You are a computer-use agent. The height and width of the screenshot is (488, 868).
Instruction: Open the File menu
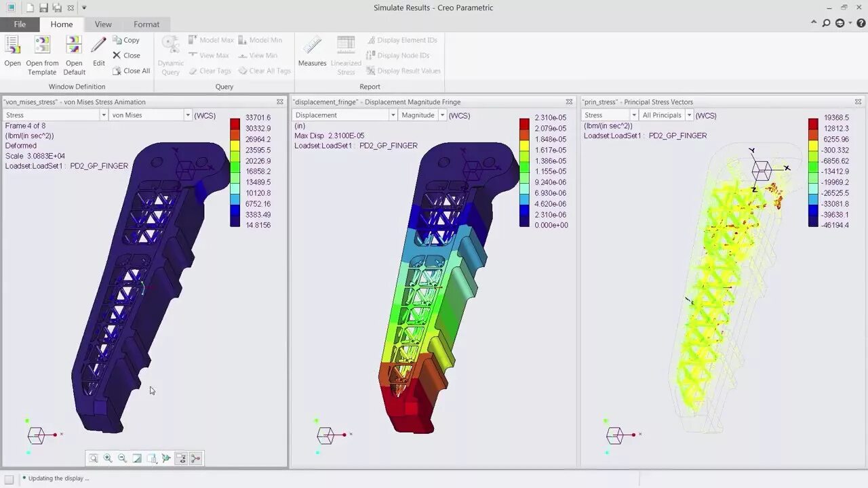point(20,24)
